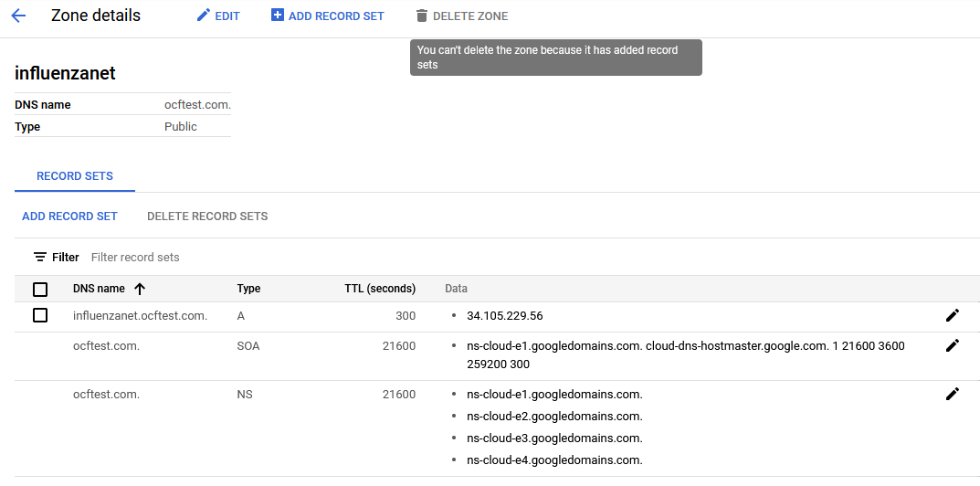Click the Type column header
This screenshot has height=486, width=980.
[248, 289]
